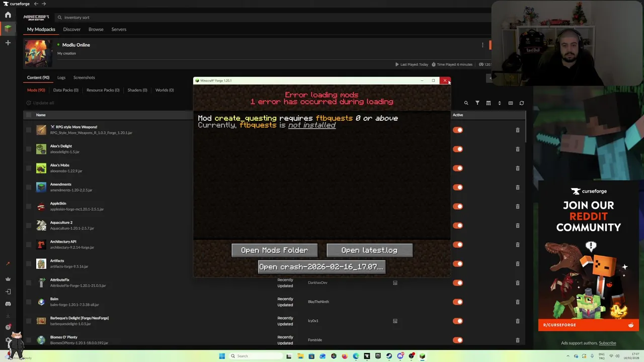Open the sort order options
644x362 pixels.
(x=499, y=103)
